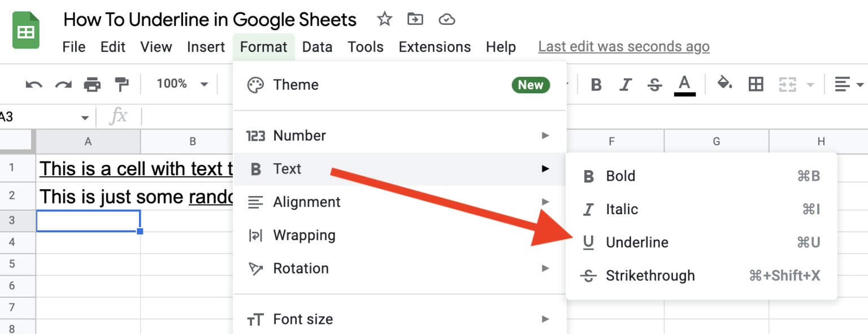Select Underline from the Text submenu
This screenshot has width=868, height=334.
click(x=637, y=242)
